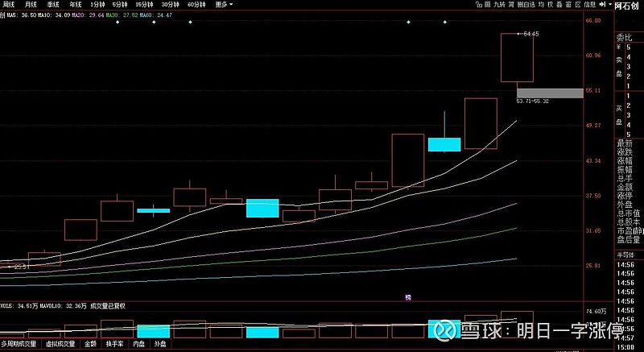Screen dimensions: 644x352
Task: Click the 成交量已复权 volume label
Action: (108, 306)
